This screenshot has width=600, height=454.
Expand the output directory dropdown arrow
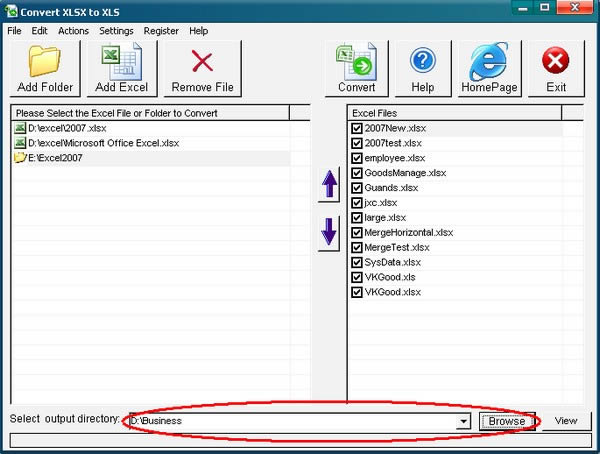pos(463,421)
